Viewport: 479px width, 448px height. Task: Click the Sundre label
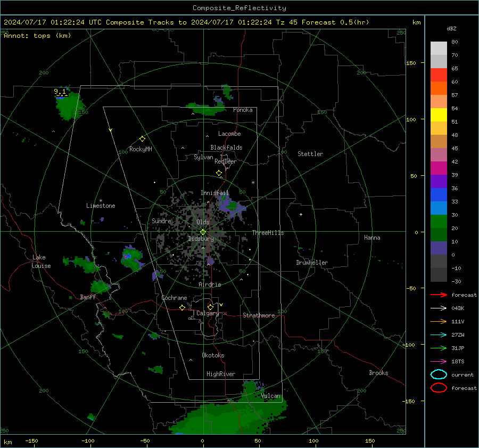[162, 221]
